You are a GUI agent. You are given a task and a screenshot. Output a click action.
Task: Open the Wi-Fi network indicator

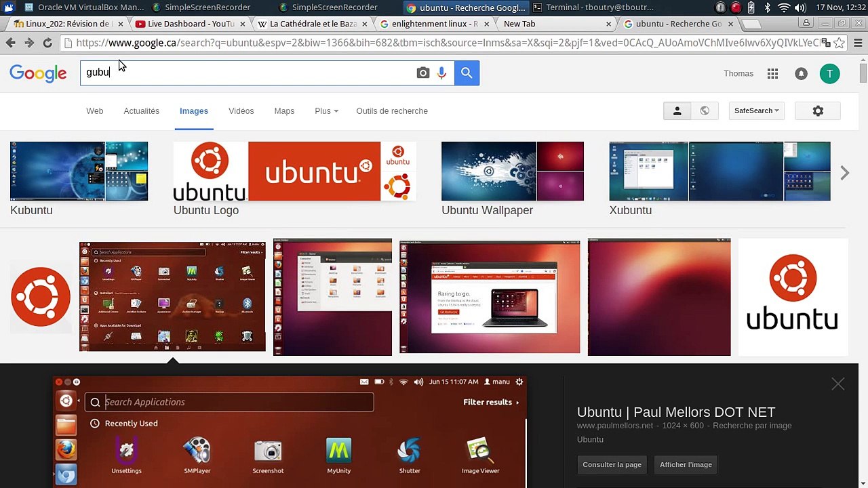784,7
